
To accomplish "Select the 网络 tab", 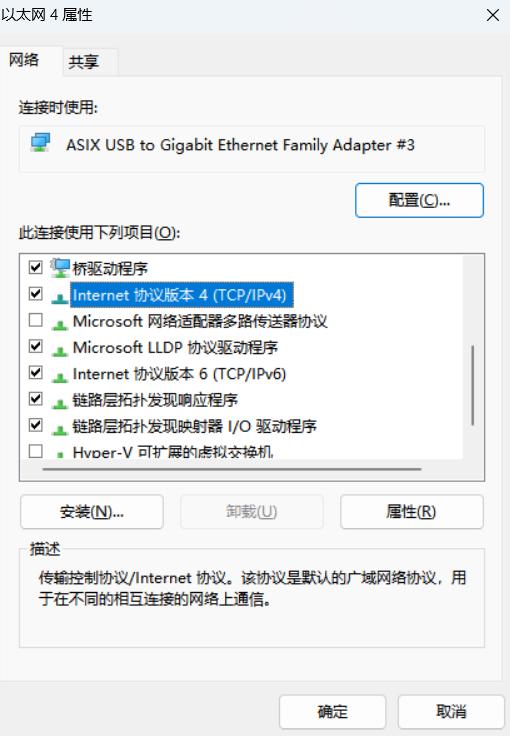I will click(x=24, y=60).
